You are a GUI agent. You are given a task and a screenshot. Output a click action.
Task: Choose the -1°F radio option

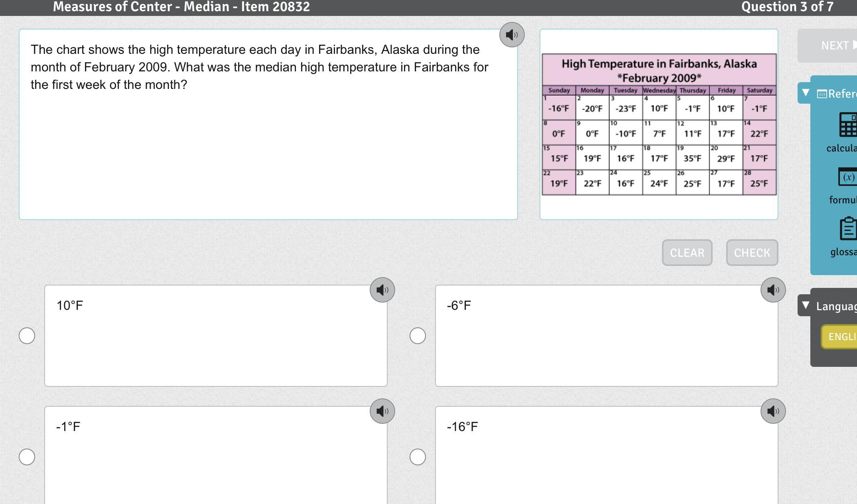tap(27, 457)
